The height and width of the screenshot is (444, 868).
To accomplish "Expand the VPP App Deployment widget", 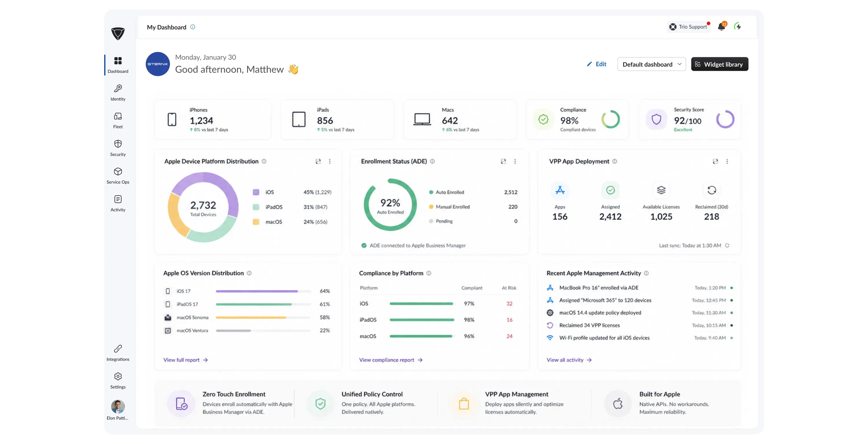I will click(715, 161).
